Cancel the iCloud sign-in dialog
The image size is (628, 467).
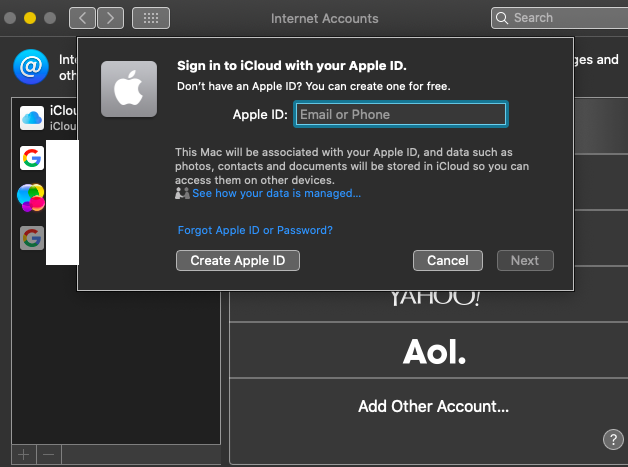pos(448,261)
